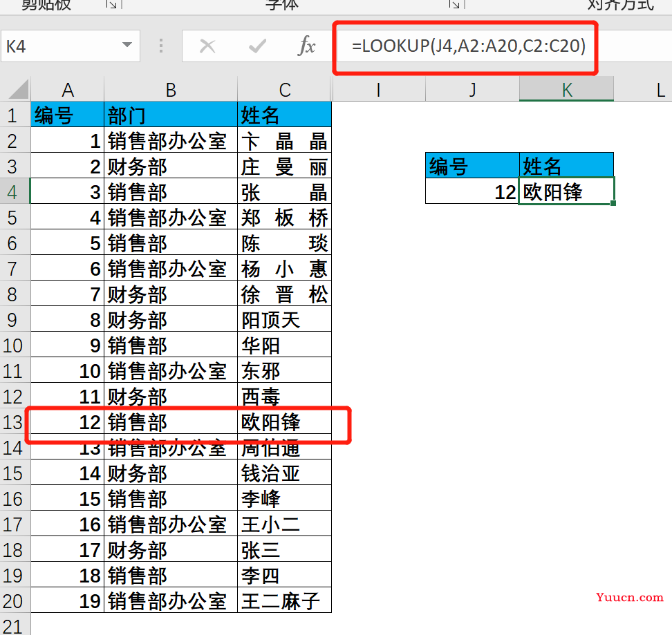
Task: Open Font group dialog launcher
Action: point(454,4)
